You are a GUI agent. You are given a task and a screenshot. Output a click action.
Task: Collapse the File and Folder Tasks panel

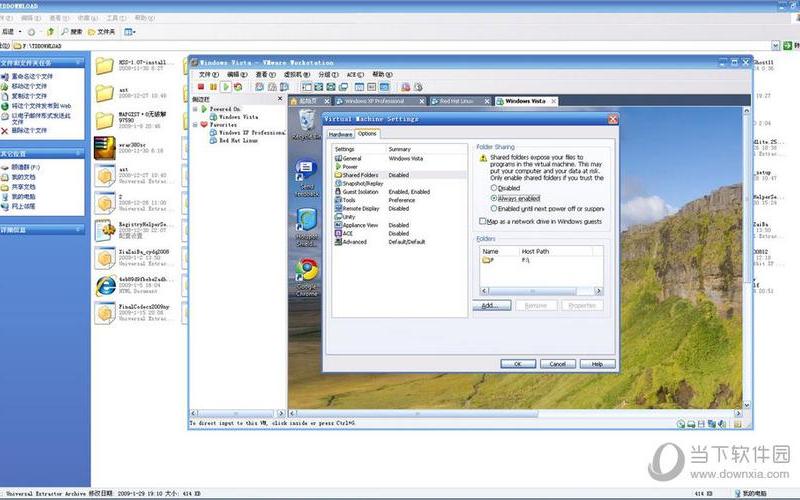[x=79, y=63]
